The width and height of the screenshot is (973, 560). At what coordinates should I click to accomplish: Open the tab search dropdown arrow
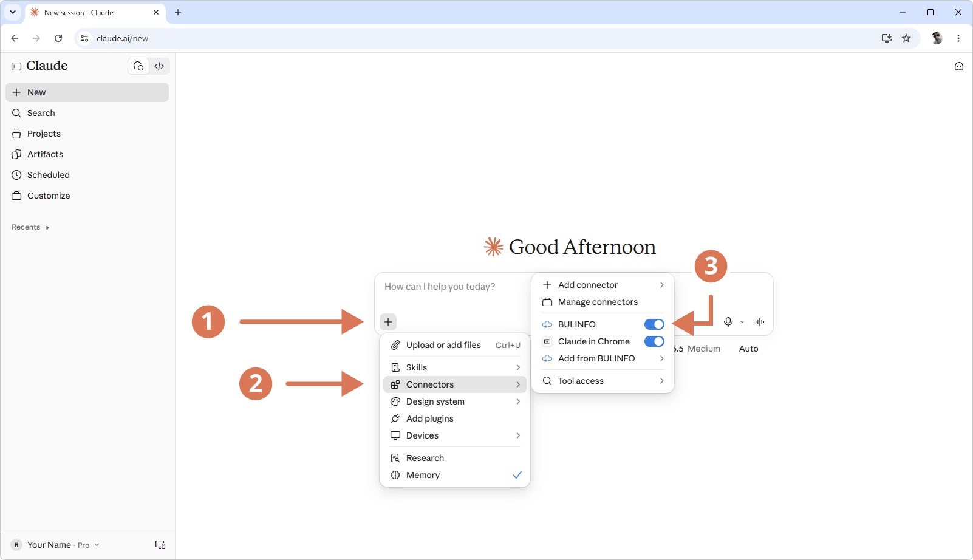click(13, 12)
